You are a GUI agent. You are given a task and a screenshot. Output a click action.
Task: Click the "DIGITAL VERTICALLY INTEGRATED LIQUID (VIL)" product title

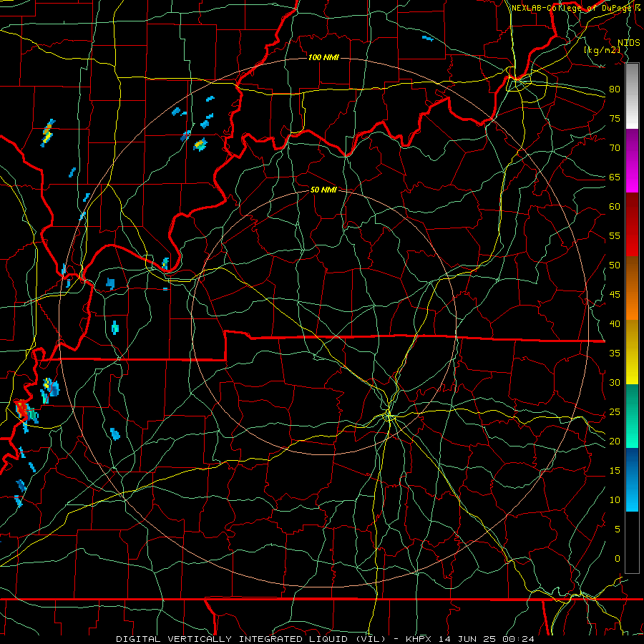click(x=251, y=639)
